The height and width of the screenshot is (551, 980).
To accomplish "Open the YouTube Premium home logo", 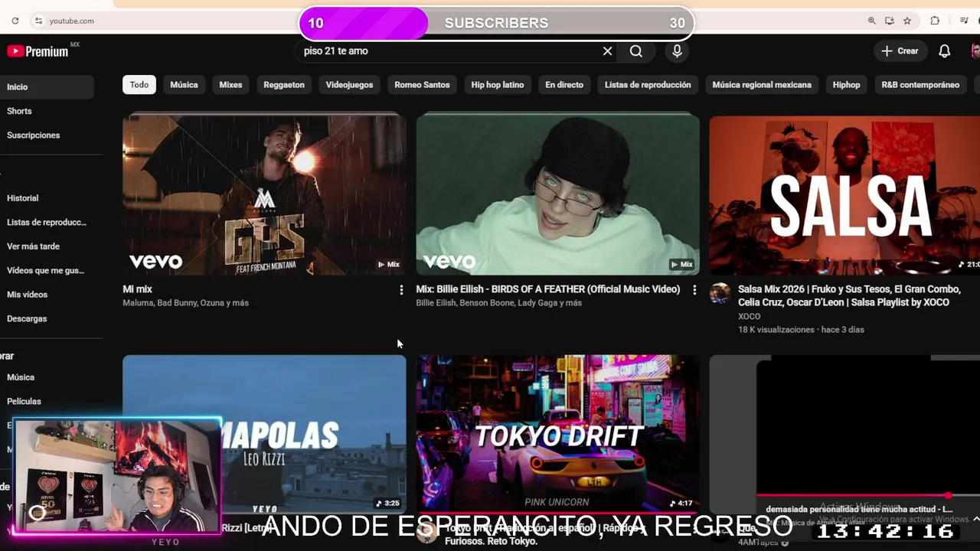I will [38, 51].
